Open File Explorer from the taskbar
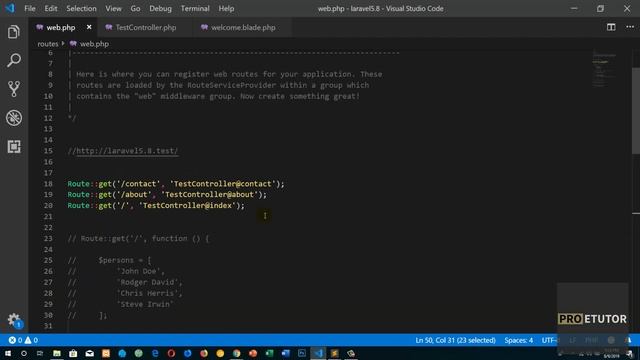The image size is (640, 360). (x=57, y=353)
